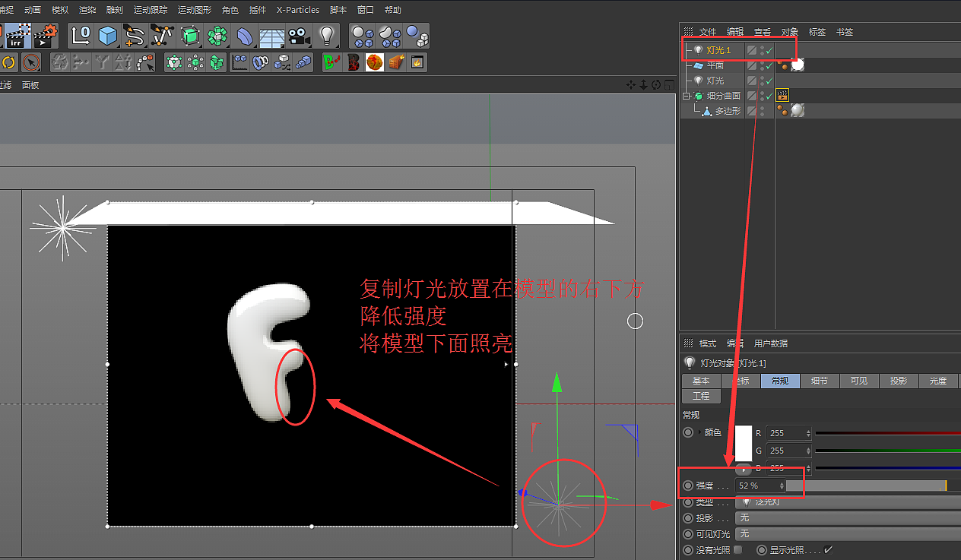Toggle enable checkmark for 灯光.1
Viewport: 961px width, 560px height.
tap(769, 50)
